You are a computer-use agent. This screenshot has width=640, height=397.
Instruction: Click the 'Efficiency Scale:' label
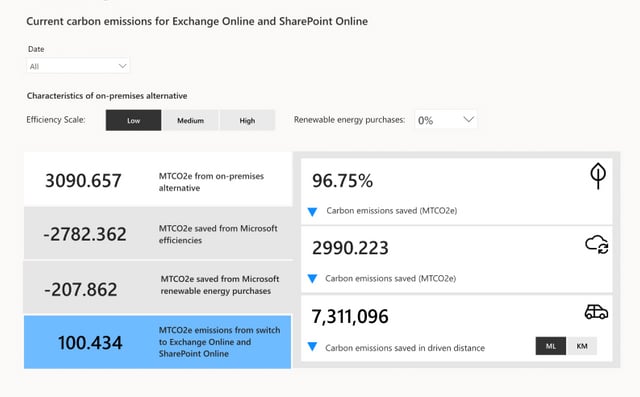pos(56,120)
